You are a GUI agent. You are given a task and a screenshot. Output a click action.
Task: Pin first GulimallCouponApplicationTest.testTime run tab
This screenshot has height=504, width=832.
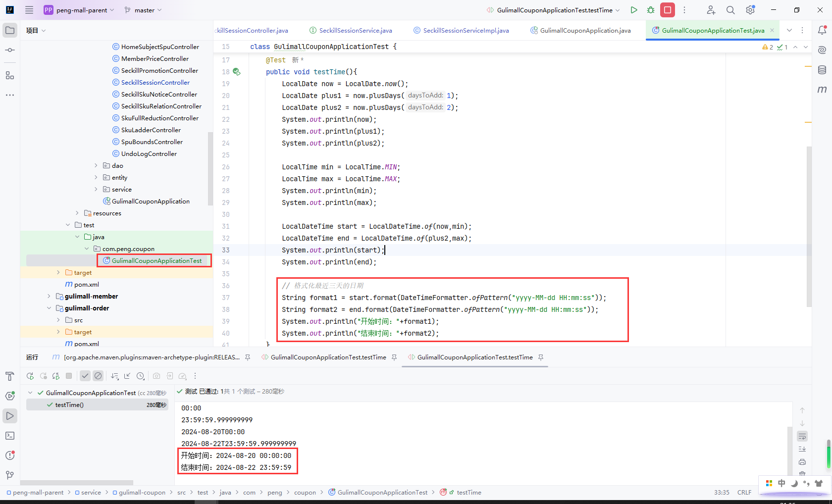click(394, 357)
